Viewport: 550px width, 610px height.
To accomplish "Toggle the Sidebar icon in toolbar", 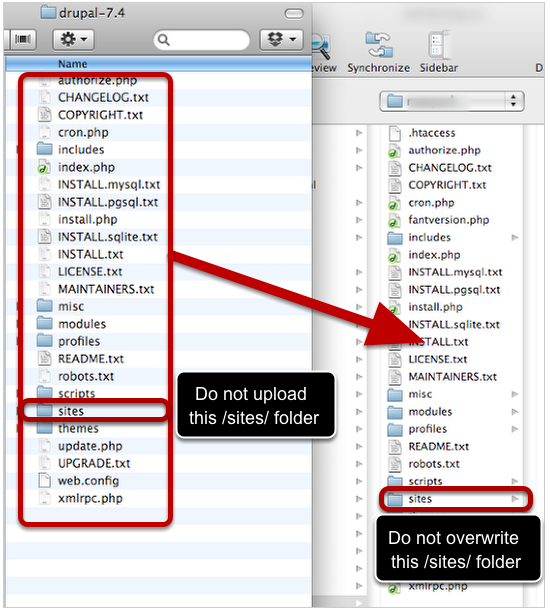I will 439,45.
